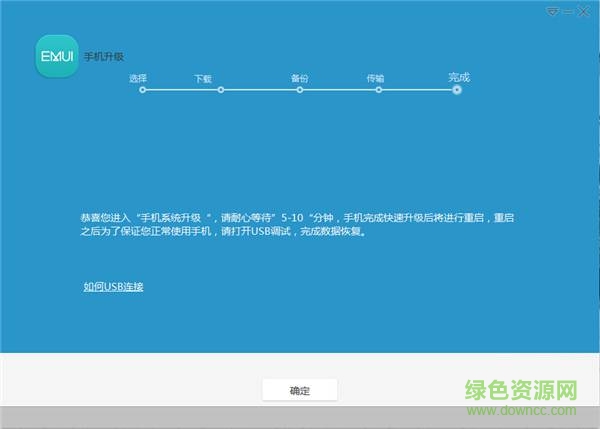
Task: Select the 选择 step label
Action: coord(138,77)
